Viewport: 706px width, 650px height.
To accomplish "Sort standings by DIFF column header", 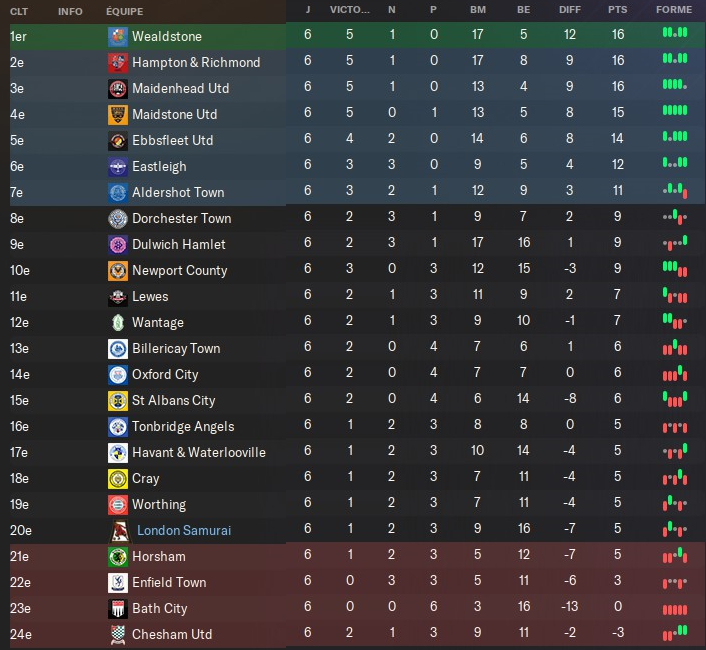I will click(x=569, y=10).
